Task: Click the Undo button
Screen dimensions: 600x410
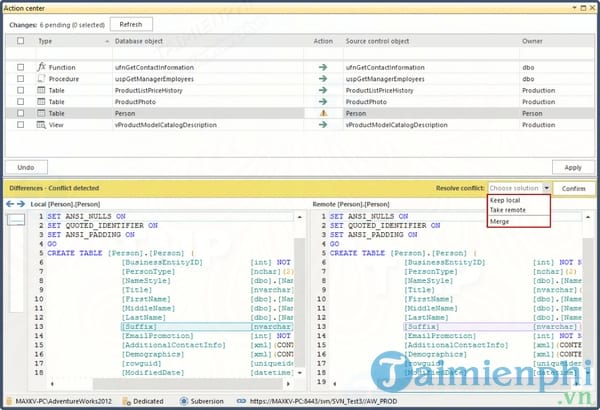Action: [26, 167]
